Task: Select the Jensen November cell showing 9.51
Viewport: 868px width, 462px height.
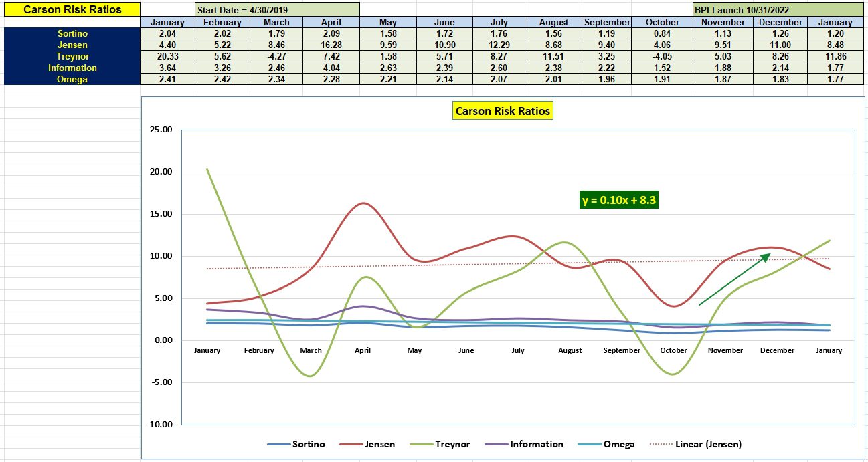Action: point(722,45)
